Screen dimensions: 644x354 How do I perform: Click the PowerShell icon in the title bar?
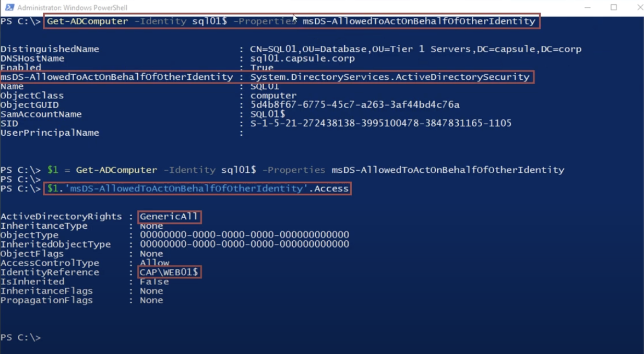(x=9, y=7)
